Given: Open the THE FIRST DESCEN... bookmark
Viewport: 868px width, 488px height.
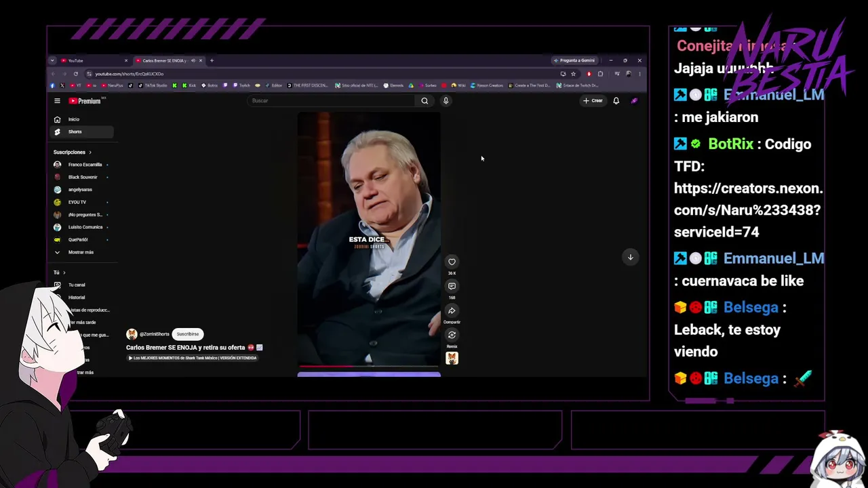Looking at the screenshot, I should pyautogui.click(x=308, y=85).
